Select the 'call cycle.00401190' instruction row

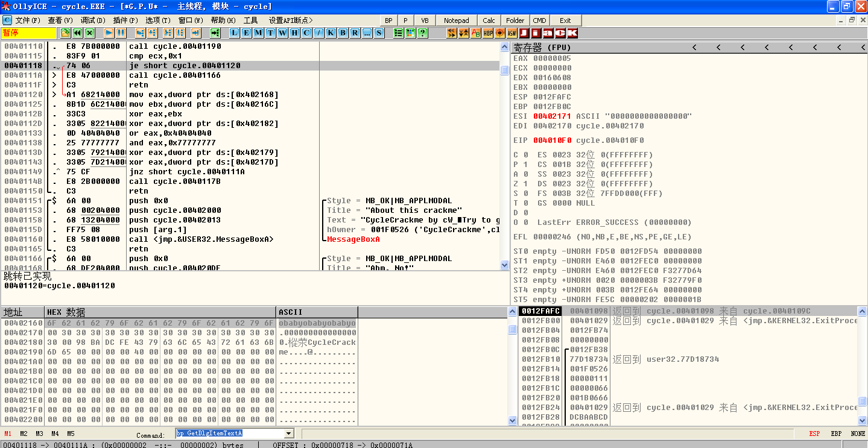[250, 46]
